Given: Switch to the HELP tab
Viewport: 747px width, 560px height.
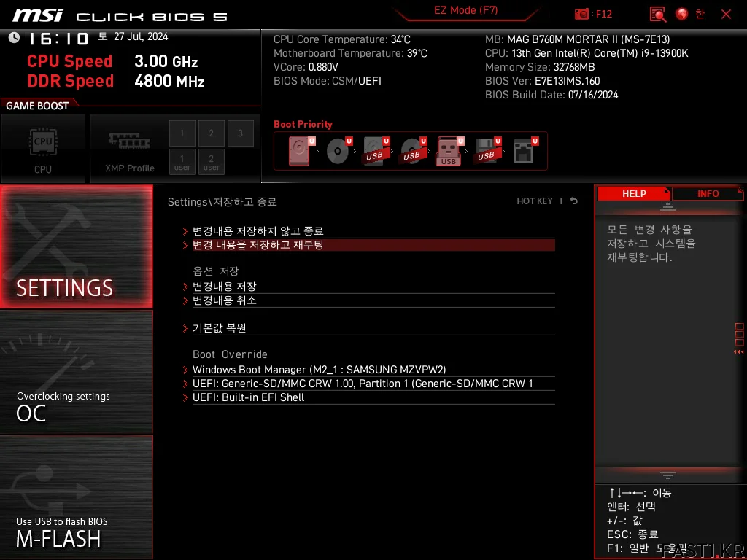Looking at the screenshot, I should (x=634, y=194).
